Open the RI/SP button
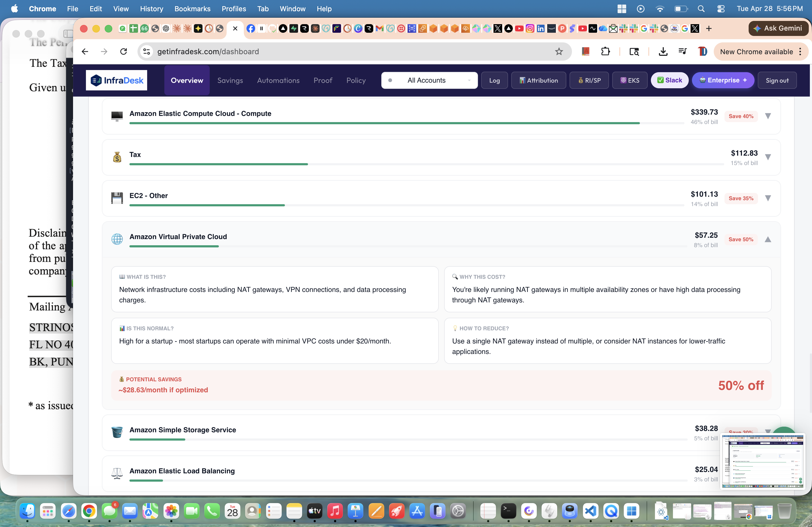The width and height of the screenshot is (812, 527). pyautogui.click(x=589, y=80)
